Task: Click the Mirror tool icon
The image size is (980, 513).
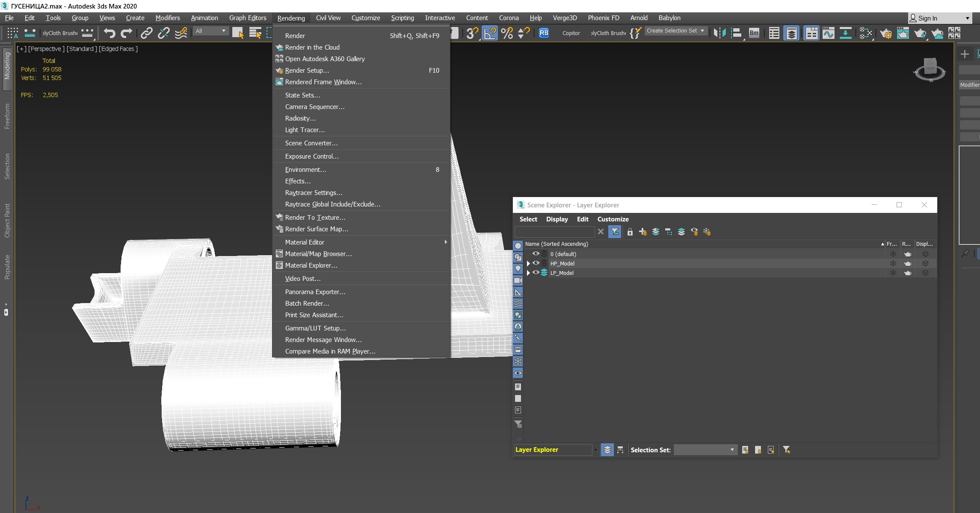Action: (720, 33)
